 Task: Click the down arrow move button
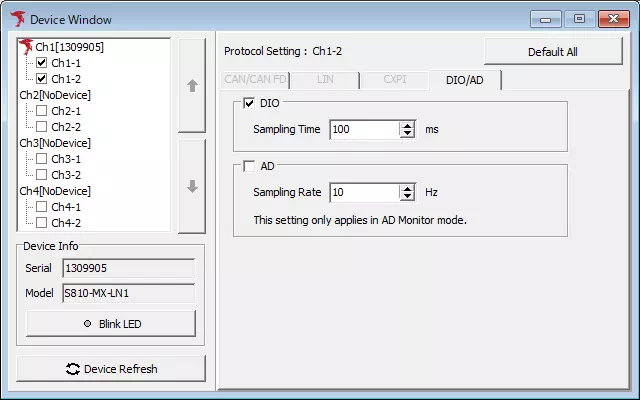pyautogui.click(x=192, y=186)
